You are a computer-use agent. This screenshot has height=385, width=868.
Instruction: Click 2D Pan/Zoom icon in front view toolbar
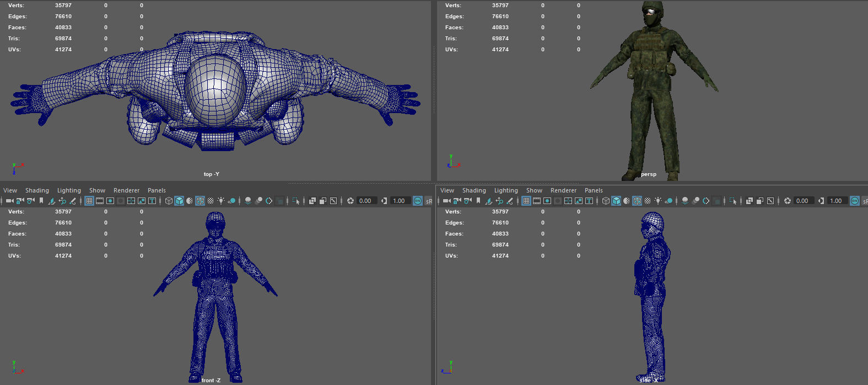tap(62, 201)
